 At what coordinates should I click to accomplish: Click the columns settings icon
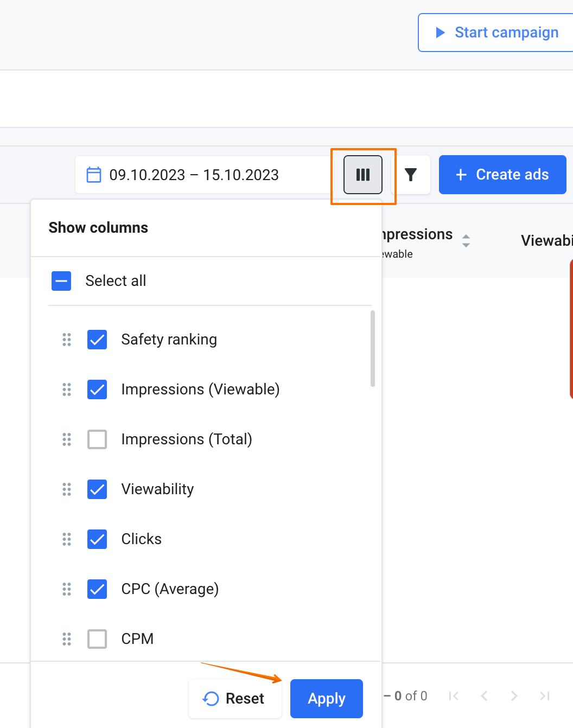point(362,175)
